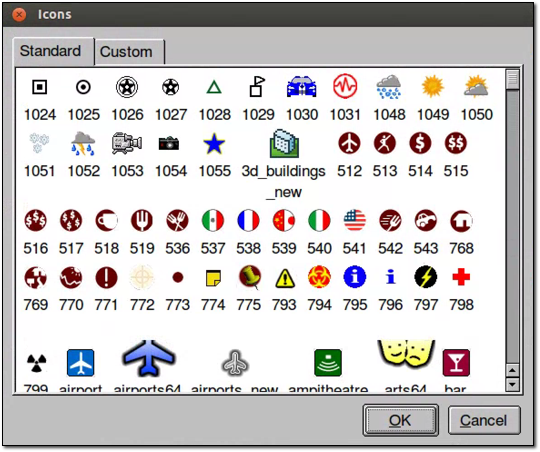The image size is (540, 452).
Task: Select the small dot icon 773
Action: point(177,278)
